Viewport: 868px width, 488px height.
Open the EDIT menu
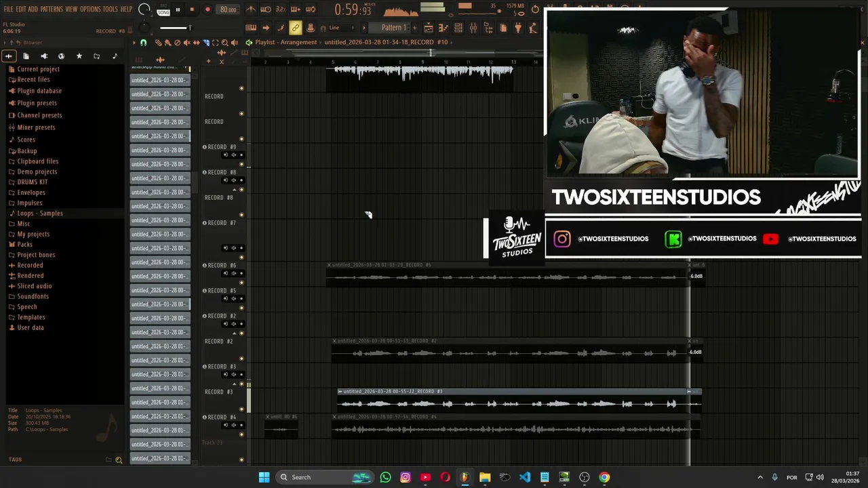21,9
